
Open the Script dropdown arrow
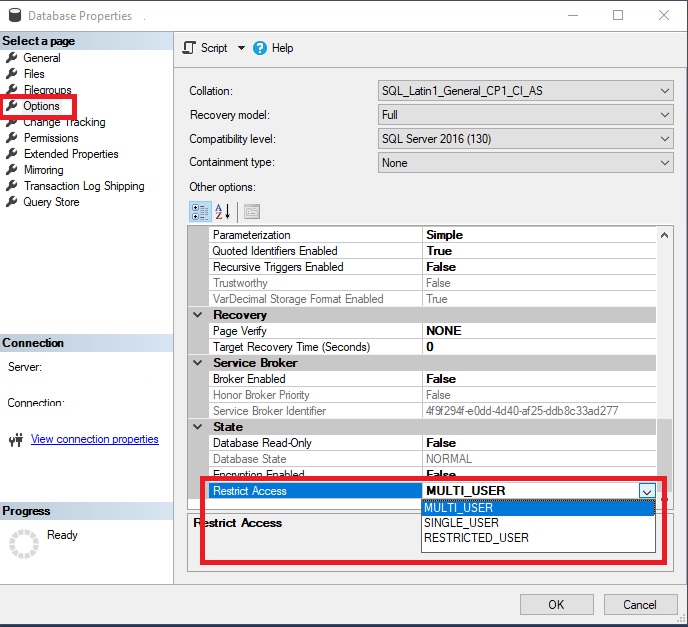point(241,48)
